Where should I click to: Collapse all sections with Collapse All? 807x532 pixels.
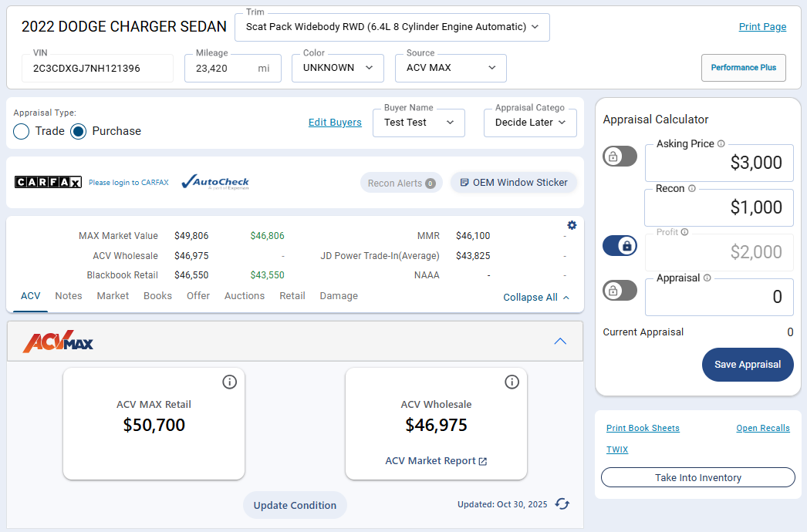point(536,298)
